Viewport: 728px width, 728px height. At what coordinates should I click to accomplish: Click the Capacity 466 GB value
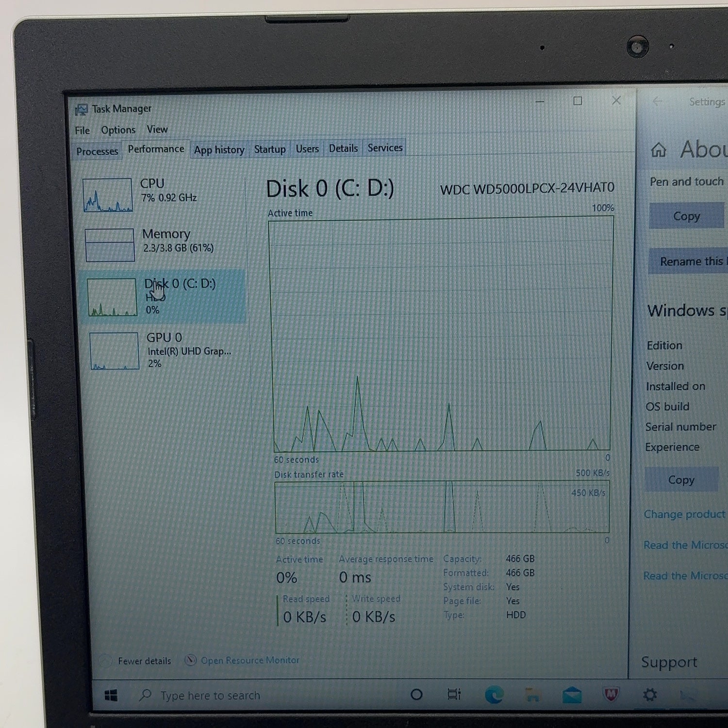pyautogui.click(x=520, y=559)
